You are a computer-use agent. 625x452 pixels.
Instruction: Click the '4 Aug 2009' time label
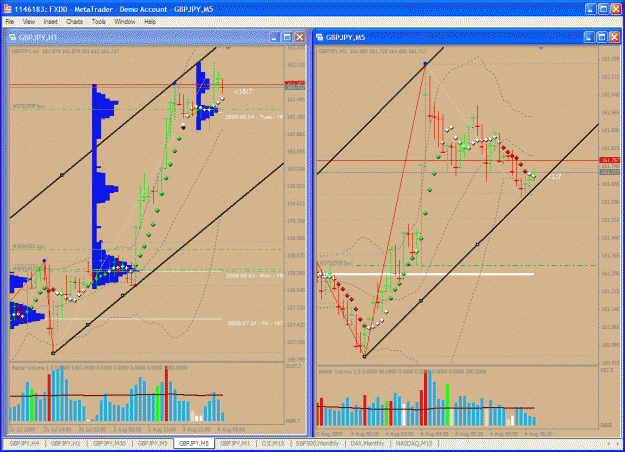[330, 433]
